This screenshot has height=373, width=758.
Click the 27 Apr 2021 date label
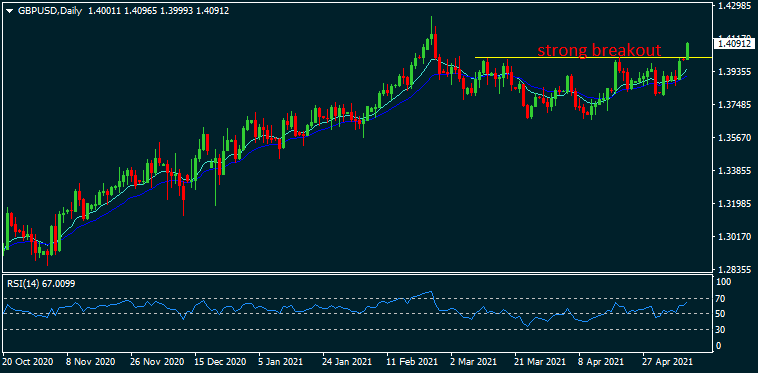click(668, 362)
